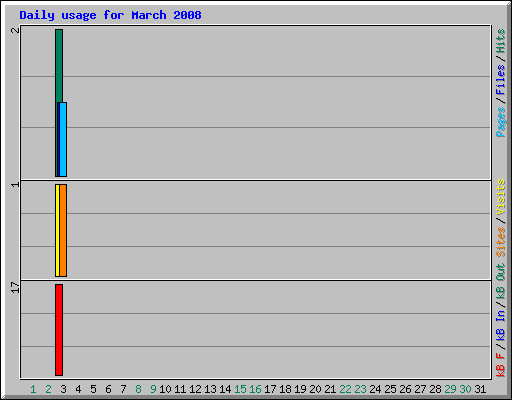Click the 'Daily usage for March 2008' title
512x400 pixels.
[110, 15]
